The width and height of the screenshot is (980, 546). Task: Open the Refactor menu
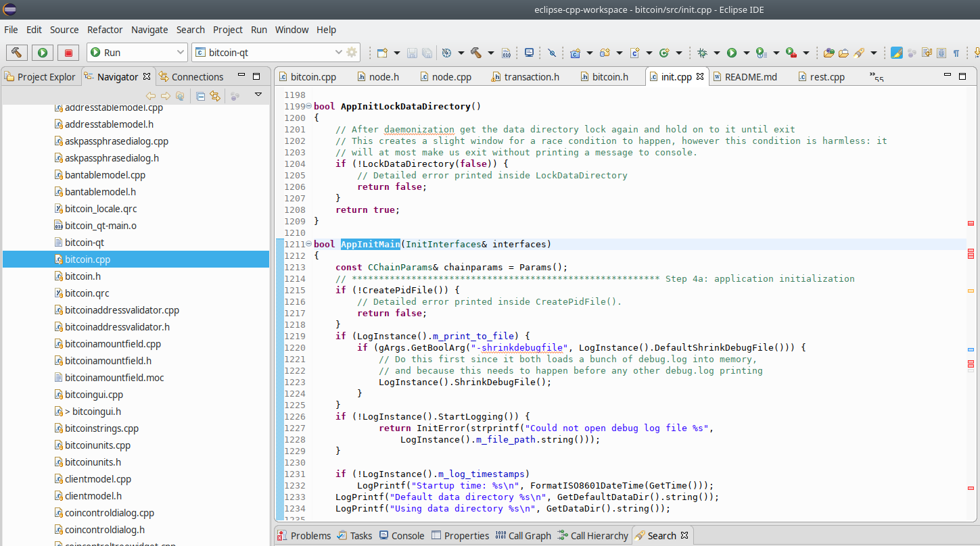point(105,30)
